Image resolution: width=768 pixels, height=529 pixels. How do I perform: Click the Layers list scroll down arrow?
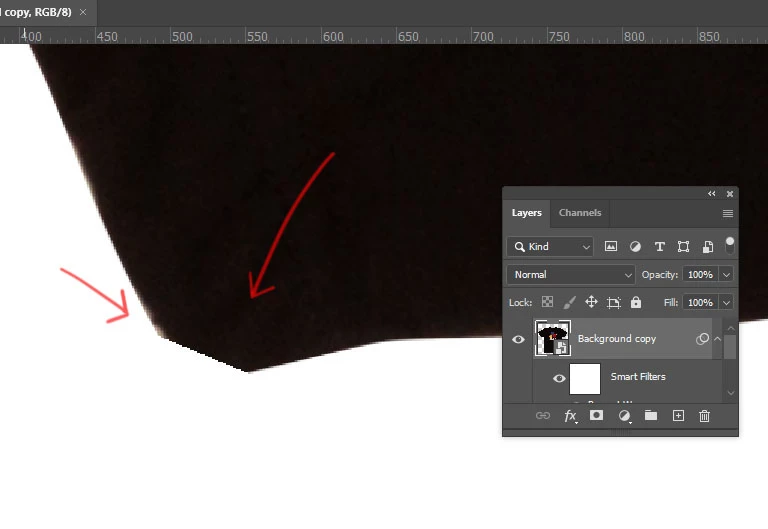coord(731,393)
